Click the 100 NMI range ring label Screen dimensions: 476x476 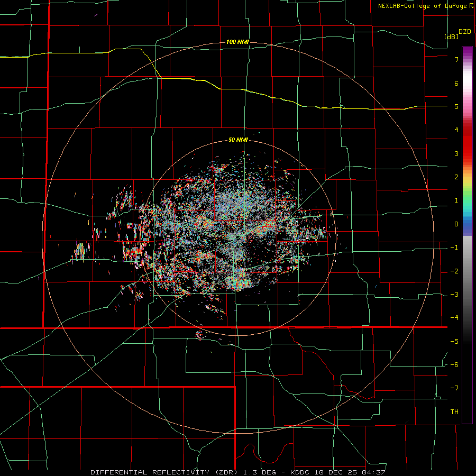pyautogui.click(x=237, y=42)
